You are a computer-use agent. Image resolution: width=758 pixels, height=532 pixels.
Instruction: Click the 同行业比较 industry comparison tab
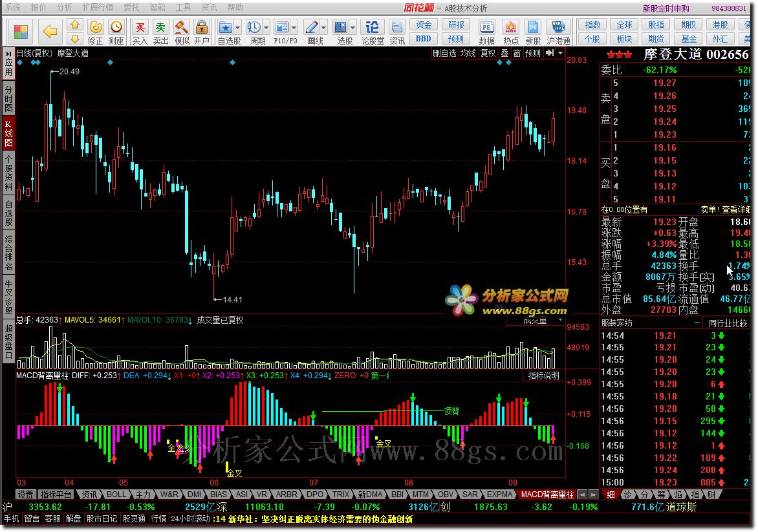click(728, 323)
